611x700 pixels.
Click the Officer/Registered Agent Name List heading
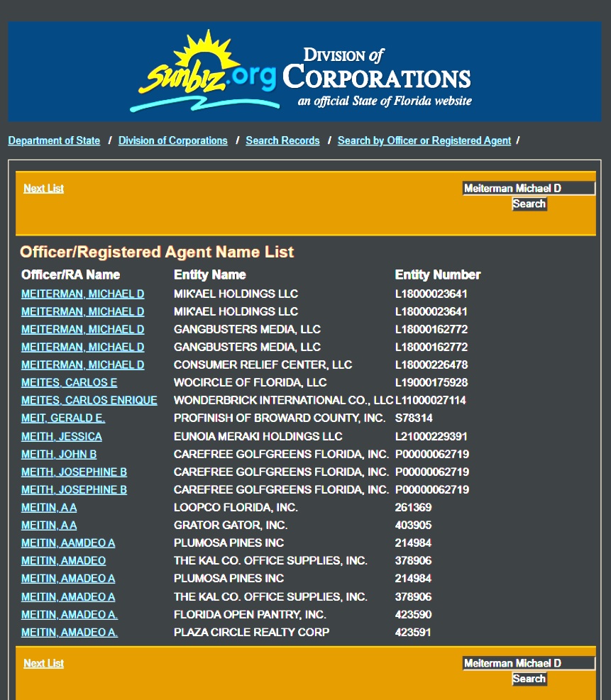158,252
